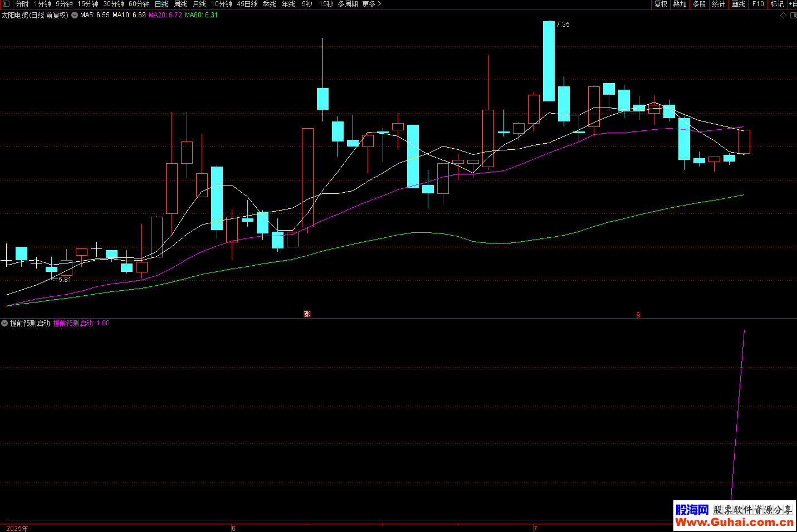Click the tallest cyan candle near 7.35
This screenshot has width=797, height=532.
[549, 61]
